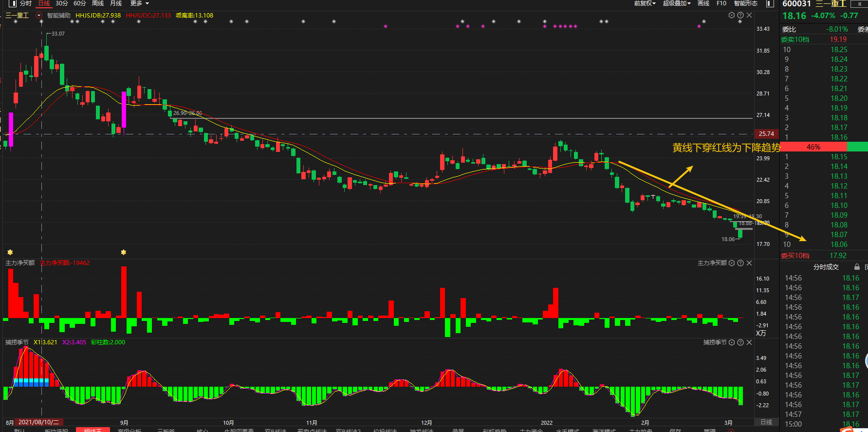Click the 分时成交 header label
Image resolution: width=868 pixels, height=432 pixels.
826,267
